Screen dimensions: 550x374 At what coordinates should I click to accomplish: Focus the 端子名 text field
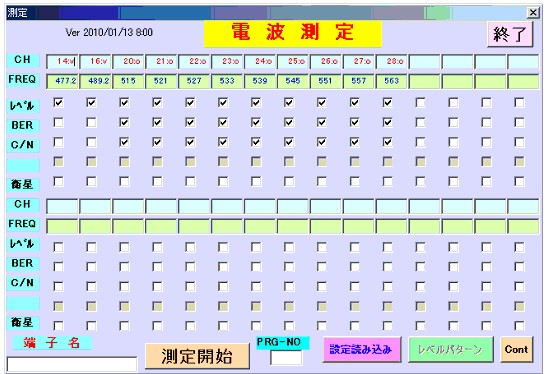click(x=72, y=364)
